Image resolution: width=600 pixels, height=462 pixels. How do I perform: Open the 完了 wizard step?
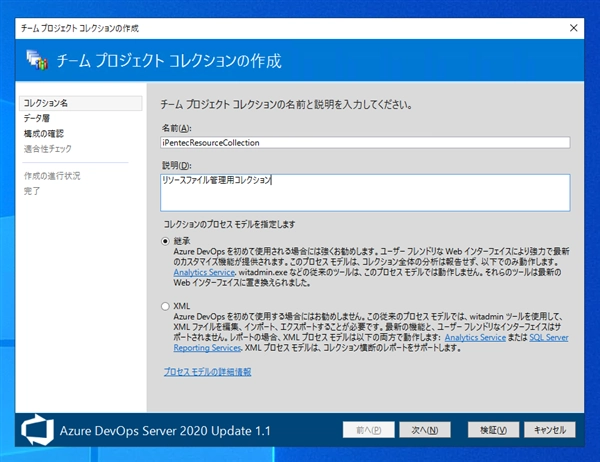pyautogui.click(x=32, y=191)
